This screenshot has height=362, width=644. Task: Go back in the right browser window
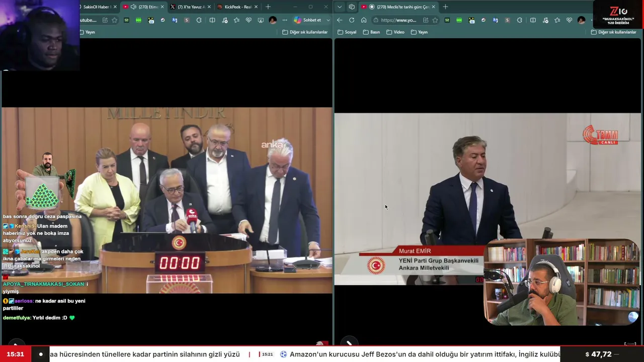pos(340,20)
